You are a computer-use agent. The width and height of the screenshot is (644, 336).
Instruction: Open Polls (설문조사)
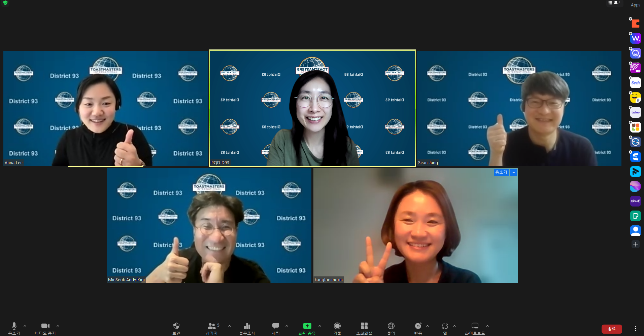[247, 329]
